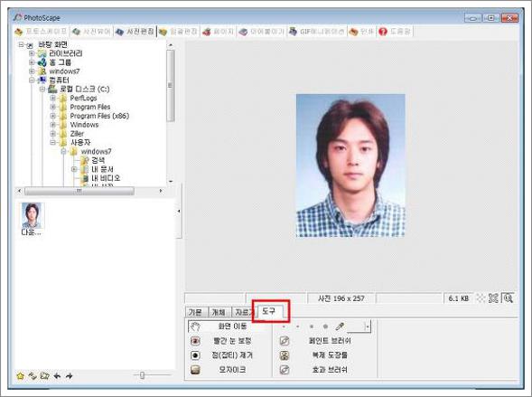Image resolution: width=532 pixels, height=397 pixels.
Task: Select the 화면 이동 hand tool
Action: (x=229, y=326)
